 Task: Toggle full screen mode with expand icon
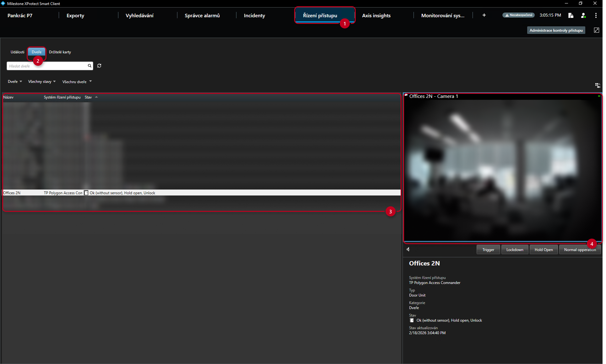(x=597, y=30)
